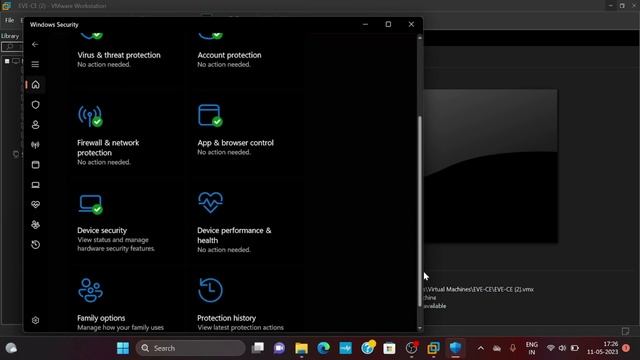Open Firewall & network protection heading
The height and width of the screenshot is (360, 640).
point(108,148)
